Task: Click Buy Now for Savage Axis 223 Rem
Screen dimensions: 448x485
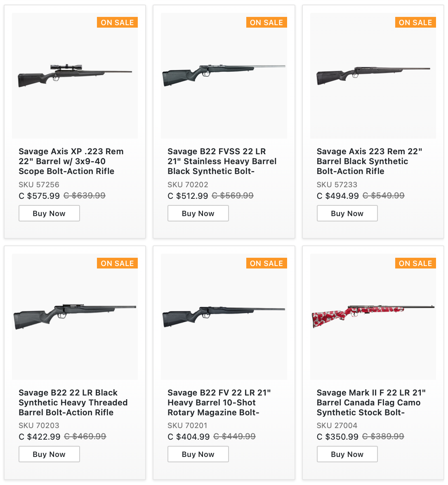Action: (x=347, y=213)
